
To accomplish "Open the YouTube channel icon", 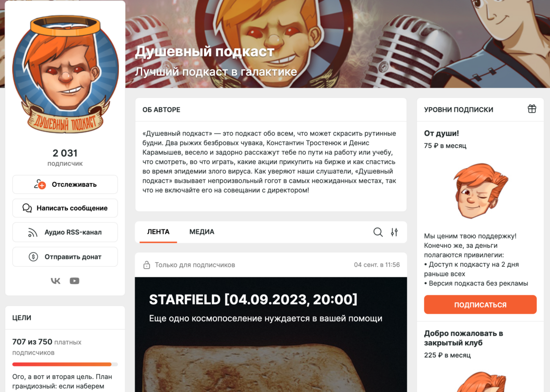I will click(x=74, y=281).
